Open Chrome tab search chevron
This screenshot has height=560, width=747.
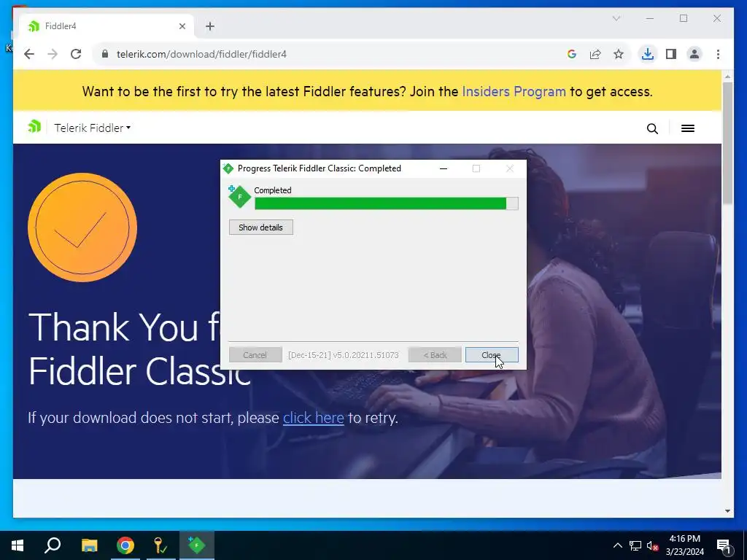[x=616, y=18]
